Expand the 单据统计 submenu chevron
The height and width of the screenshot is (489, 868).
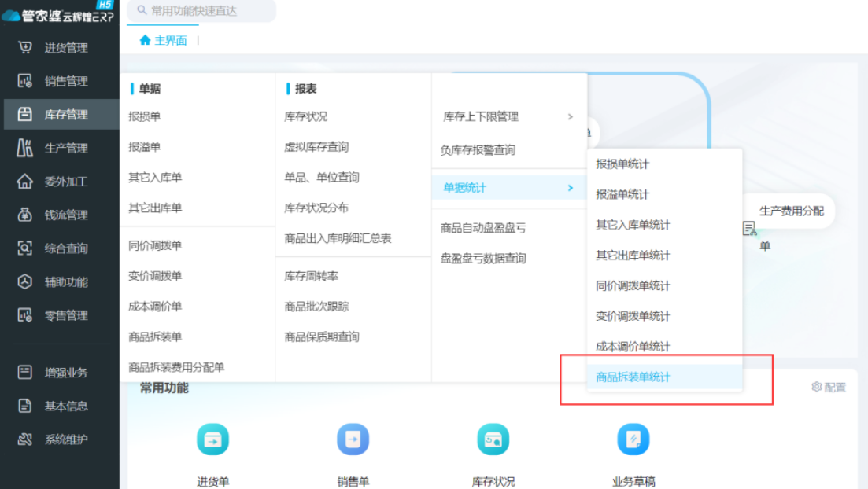[571, 188]
